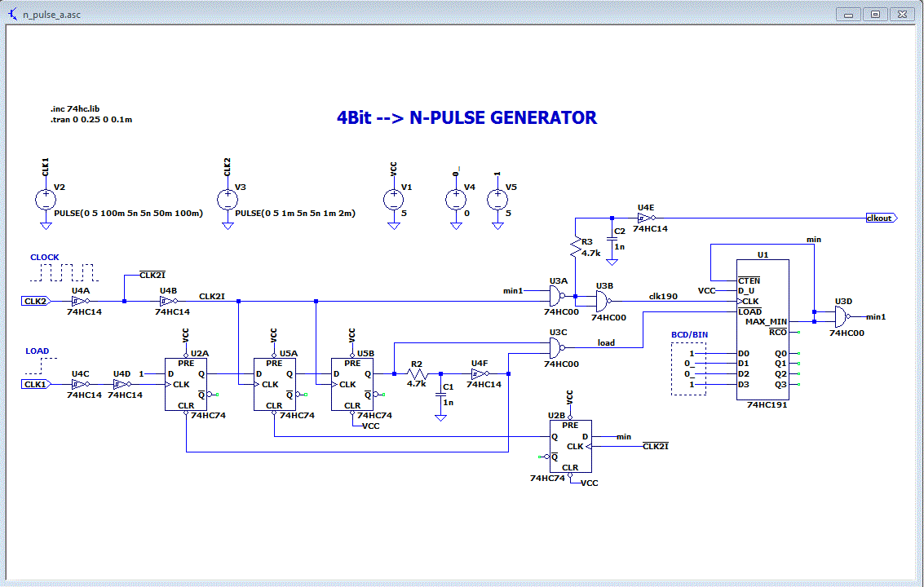Restore the n_pulse_a.asc window with middle button
Viewport: 924px width, 587px height.
point(875,14)
